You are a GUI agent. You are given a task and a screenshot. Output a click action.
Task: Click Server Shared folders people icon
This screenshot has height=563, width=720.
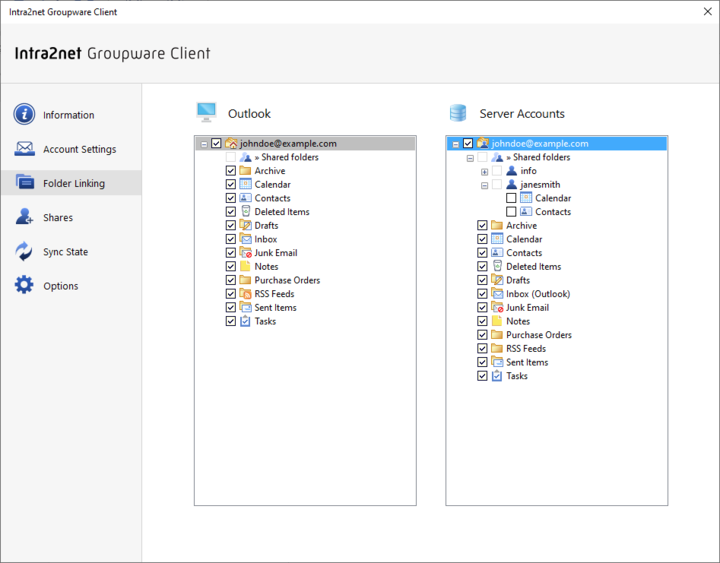497,157
